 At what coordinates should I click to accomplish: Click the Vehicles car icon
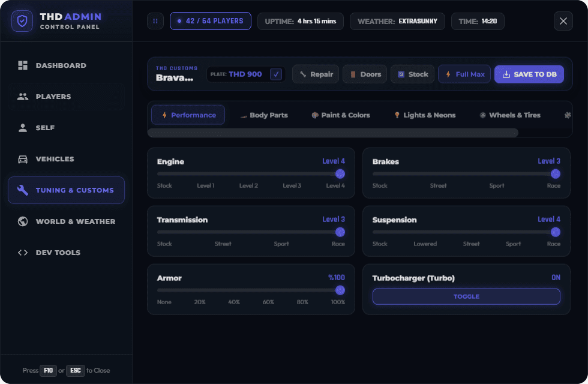pos(23,159)
